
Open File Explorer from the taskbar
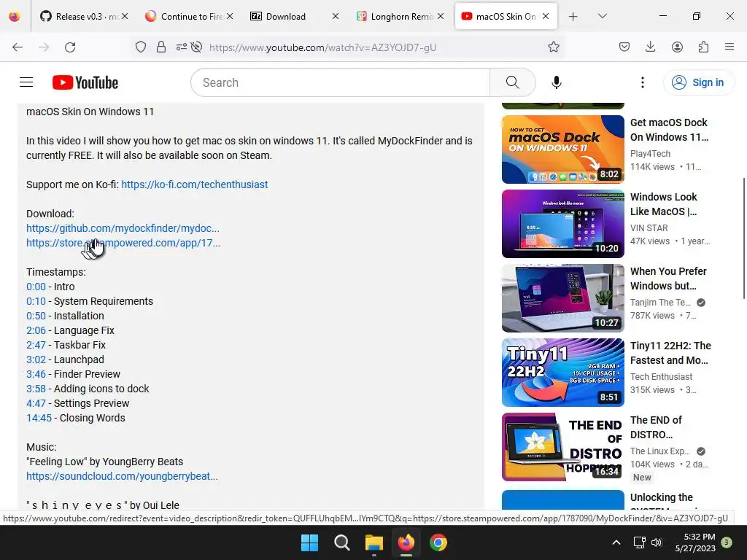pos(374,542)
